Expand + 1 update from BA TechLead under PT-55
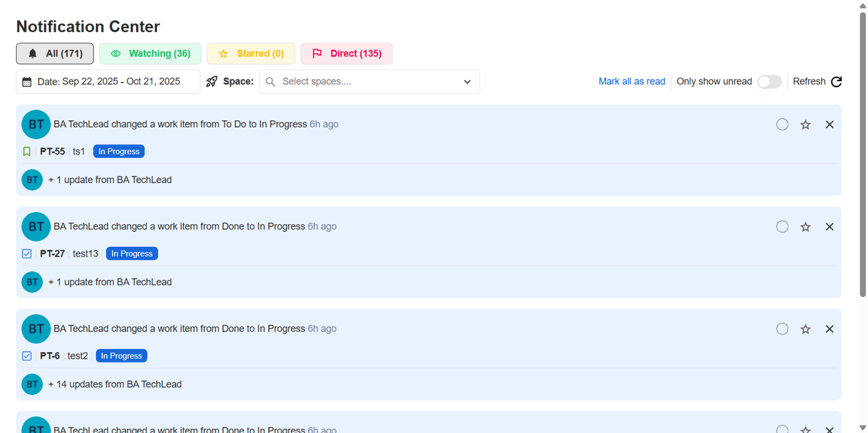868x433 pixels. click(110, 180)
